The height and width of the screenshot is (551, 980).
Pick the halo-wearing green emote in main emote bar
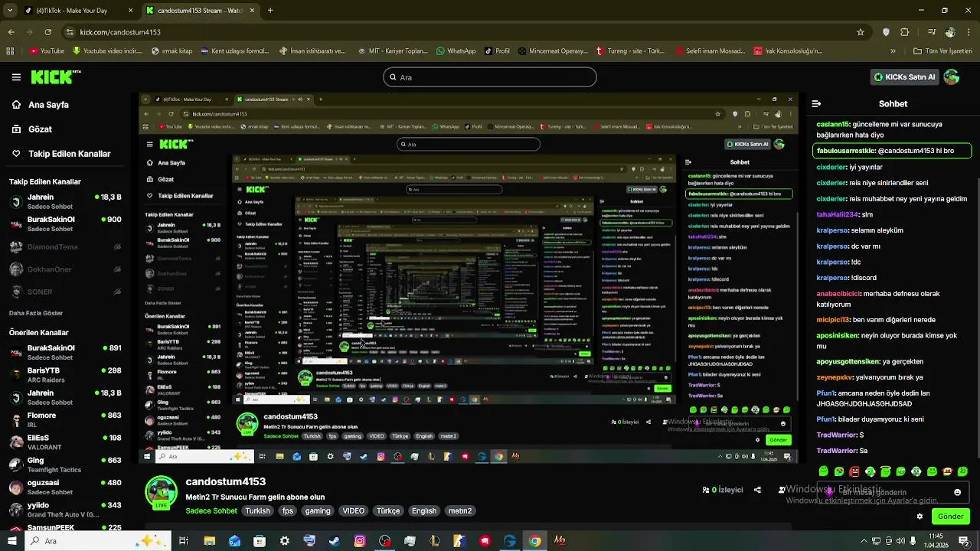[886, 471]
